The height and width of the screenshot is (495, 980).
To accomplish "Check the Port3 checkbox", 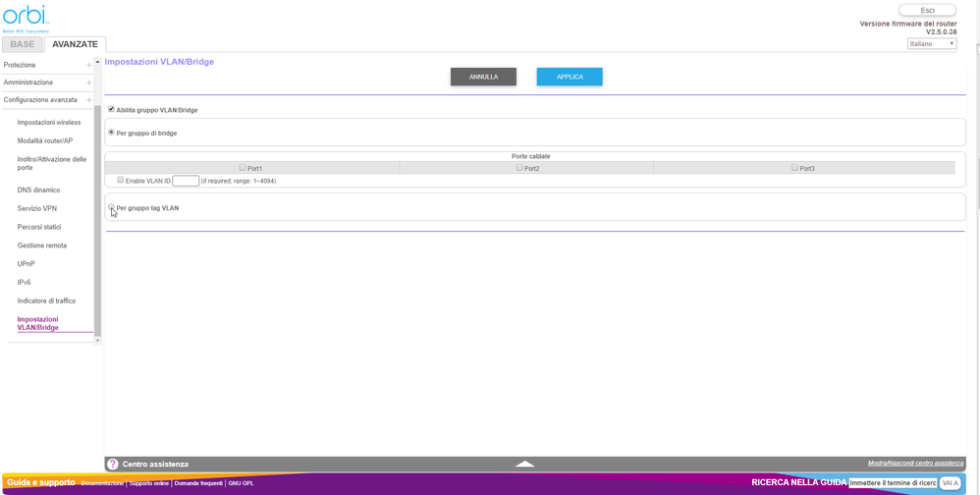I will click(794, 168).
